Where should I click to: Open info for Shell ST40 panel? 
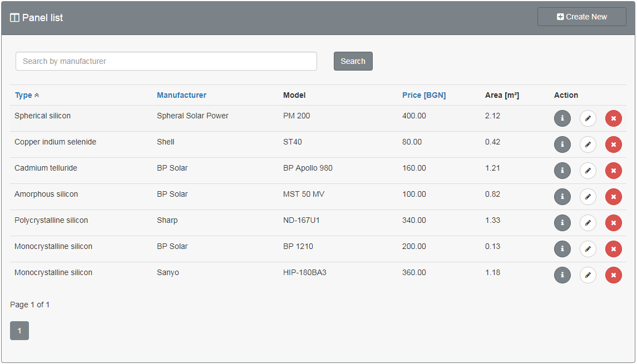point(562,144)
